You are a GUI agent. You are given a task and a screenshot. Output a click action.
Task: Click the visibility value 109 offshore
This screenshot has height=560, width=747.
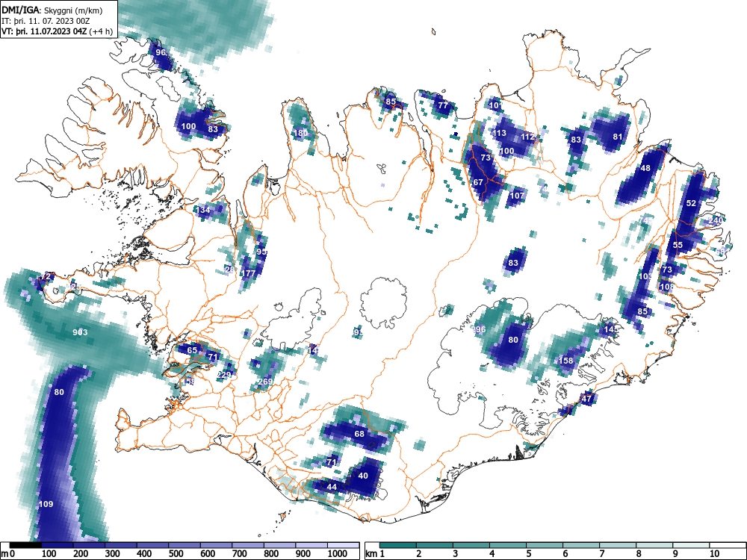(x=46, y=504)
